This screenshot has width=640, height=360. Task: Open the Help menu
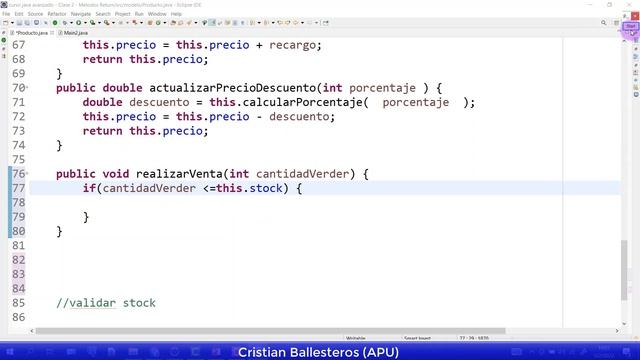pos(176,14)
